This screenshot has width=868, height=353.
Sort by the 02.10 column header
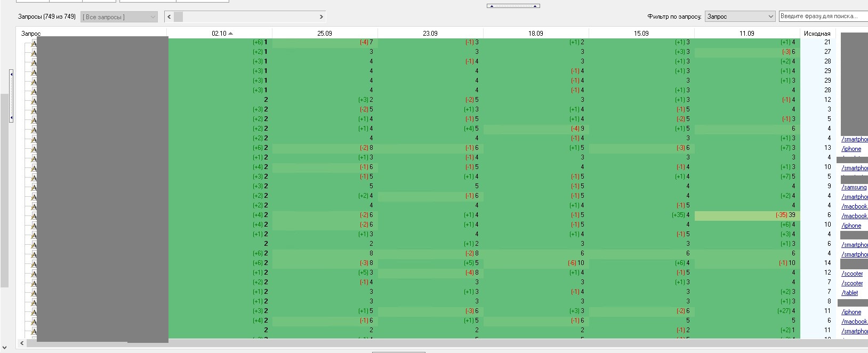220,33
